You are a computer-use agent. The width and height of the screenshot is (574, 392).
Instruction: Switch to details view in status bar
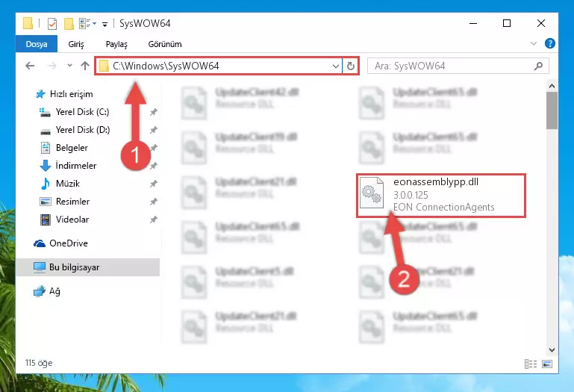(x=531, y=364)
